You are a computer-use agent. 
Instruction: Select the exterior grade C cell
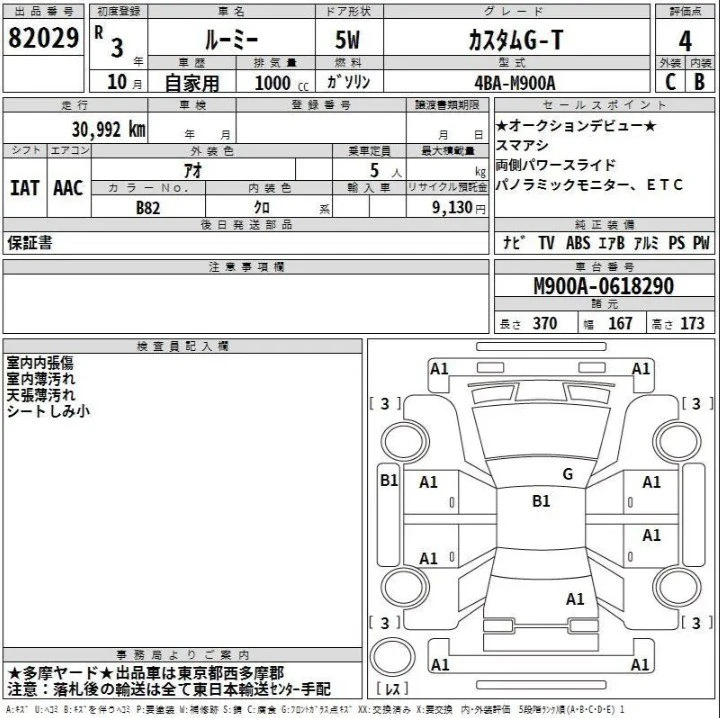(670, 82)
